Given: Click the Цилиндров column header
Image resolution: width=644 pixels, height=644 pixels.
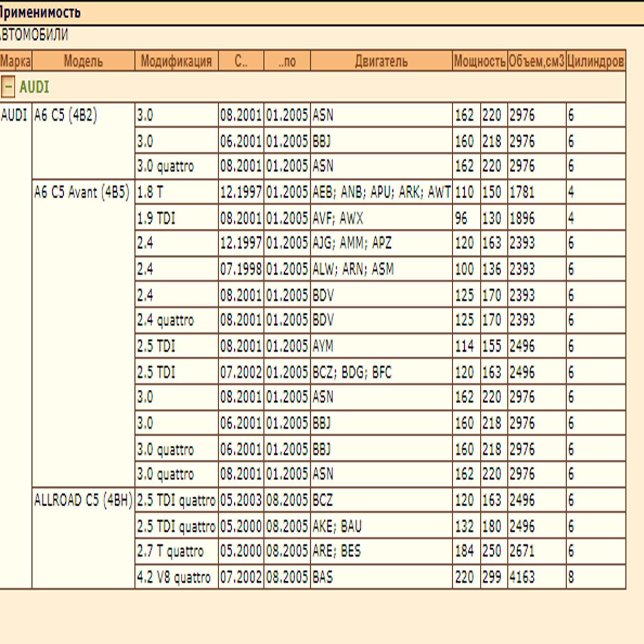Looking at the screenshot, I should (x=596, y=61).
